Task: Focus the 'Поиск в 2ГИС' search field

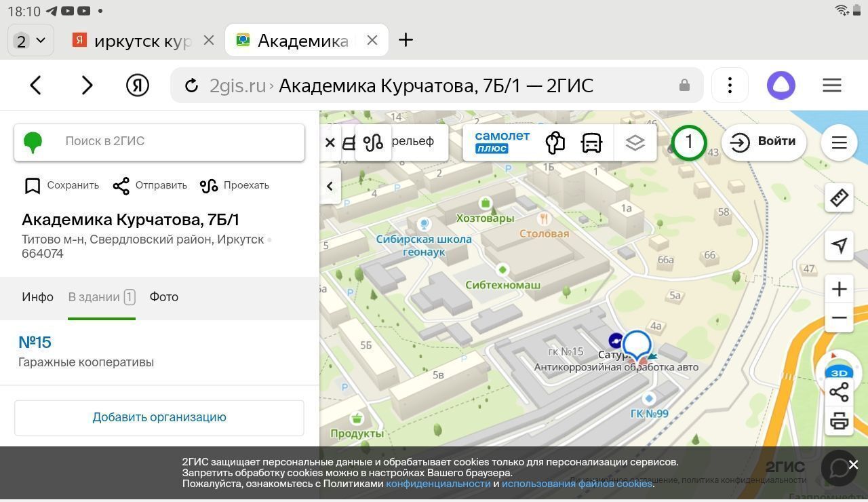Action: [x=159, y=142]
